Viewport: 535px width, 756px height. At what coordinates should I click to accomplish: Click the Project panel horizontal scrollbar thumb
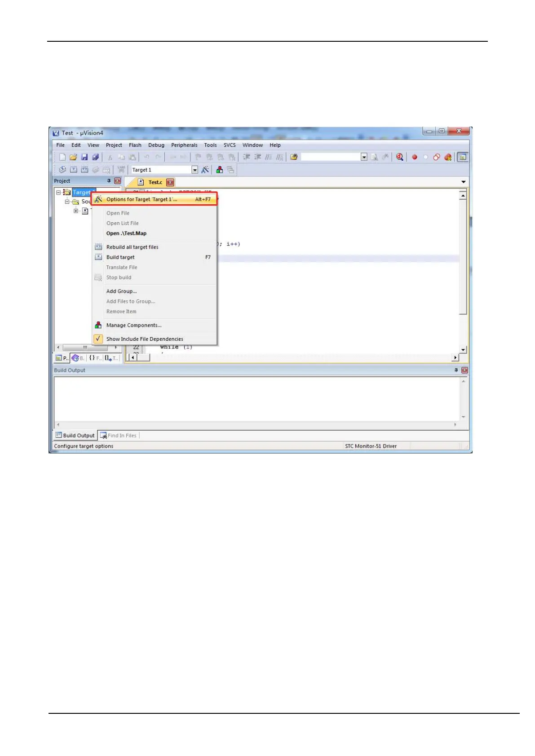point(85,347)
